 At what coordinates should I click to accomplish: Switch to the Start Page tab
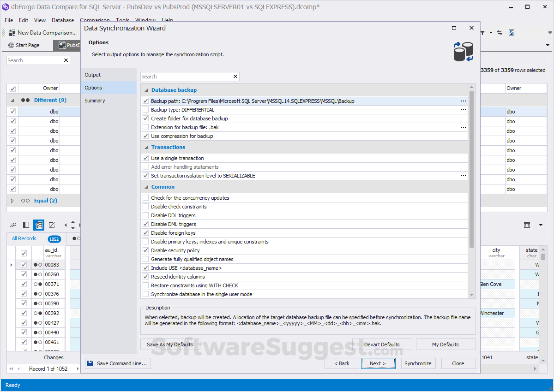(x=27, y=45)
